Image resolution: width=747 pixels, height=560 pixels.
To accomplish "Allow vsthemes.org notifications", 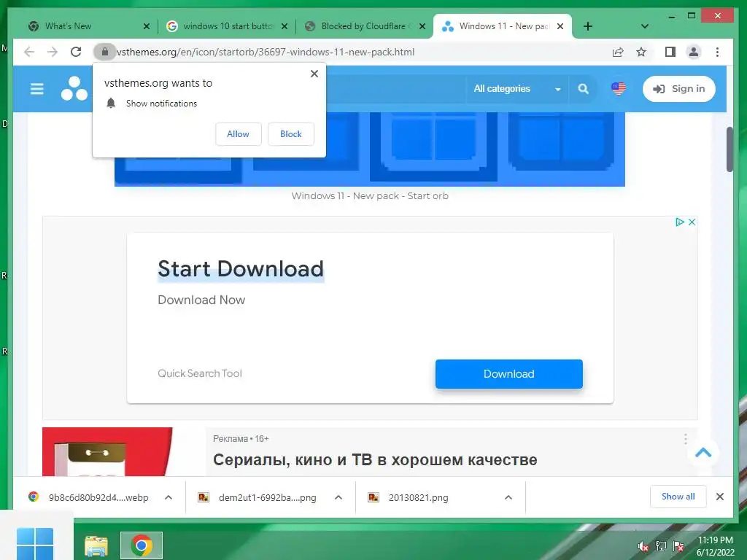I will (x=239, y=134).
